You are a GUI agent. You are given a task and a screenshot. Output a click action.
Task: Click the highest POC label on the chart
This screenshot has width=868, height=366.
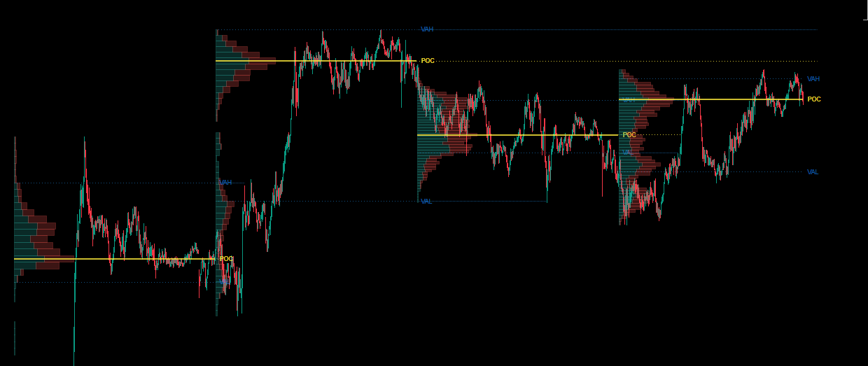pos(428,61)
